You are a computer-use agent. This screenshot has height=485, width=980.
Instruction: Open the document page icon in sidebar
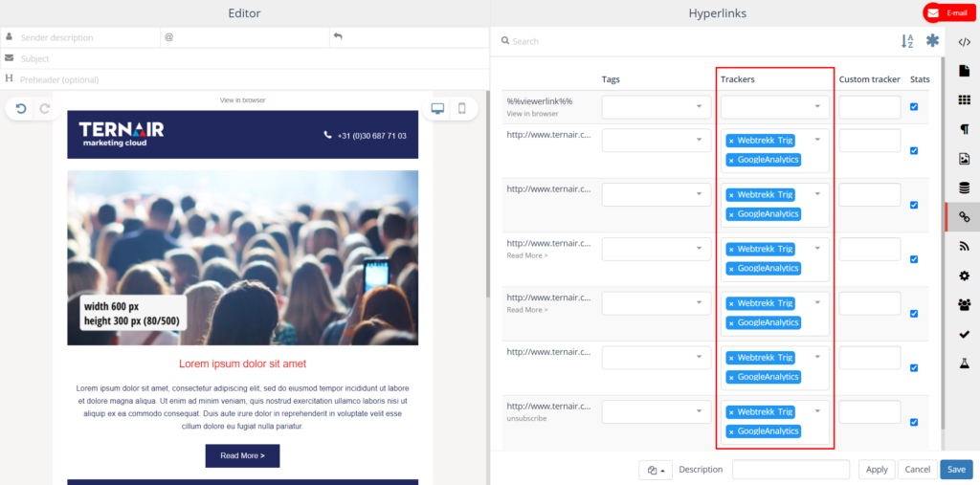(x=964, y=71)
